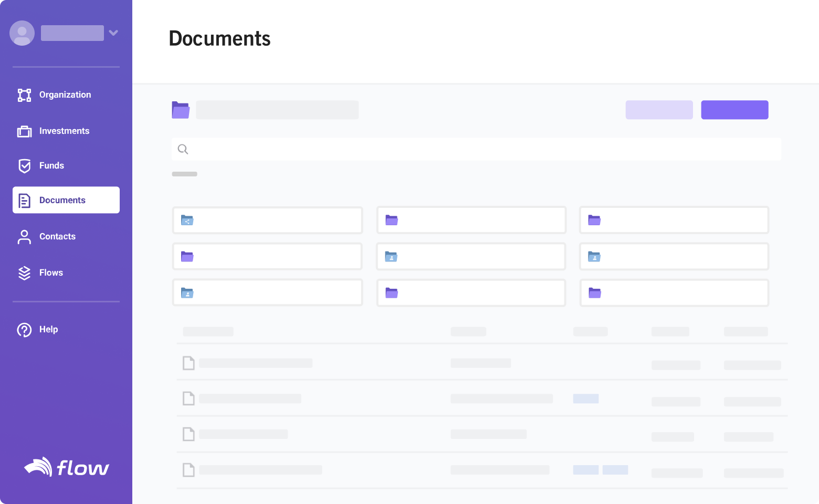
Task: Select the last document file icon
Action: (x=188, y=470)
